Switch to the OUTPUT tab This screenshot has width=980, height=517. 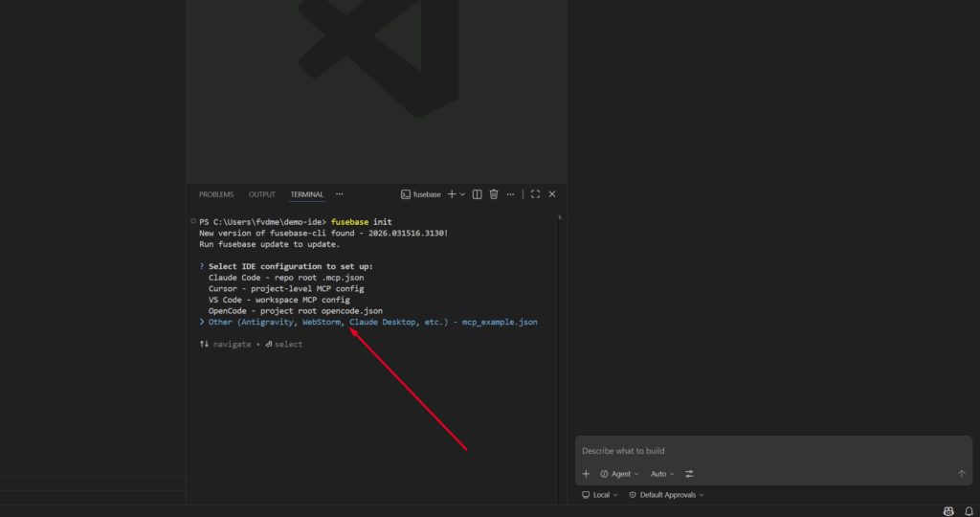(262, 194)
